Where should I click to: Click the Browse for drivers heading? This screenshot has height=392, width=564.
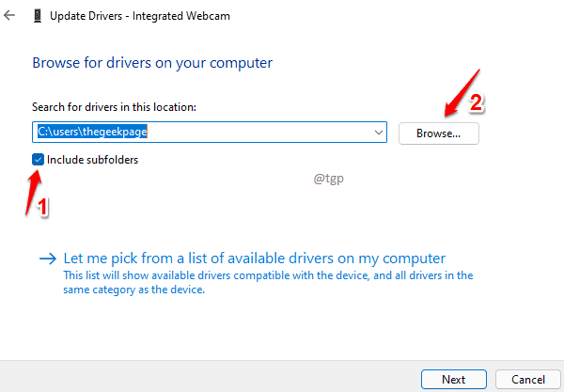tap(152, 63)
